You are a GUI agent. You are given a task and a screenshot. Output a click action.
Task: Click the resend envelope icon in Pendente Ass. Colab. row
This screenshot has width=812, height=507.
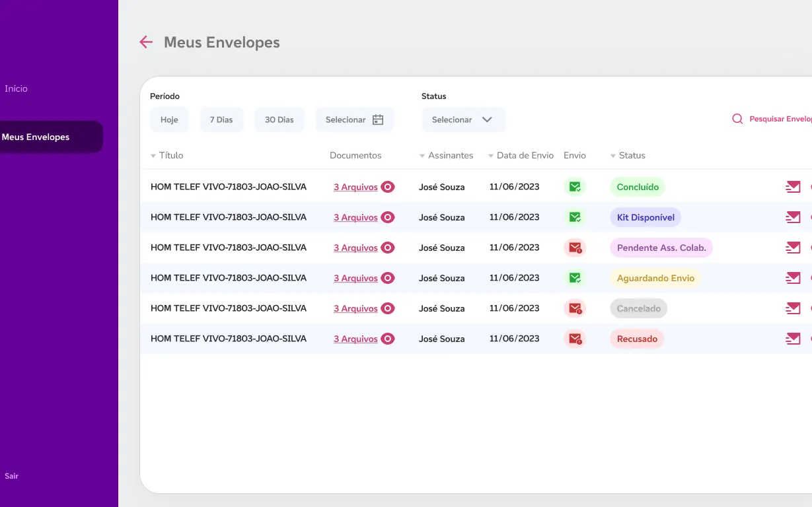(x=793, y=248)
